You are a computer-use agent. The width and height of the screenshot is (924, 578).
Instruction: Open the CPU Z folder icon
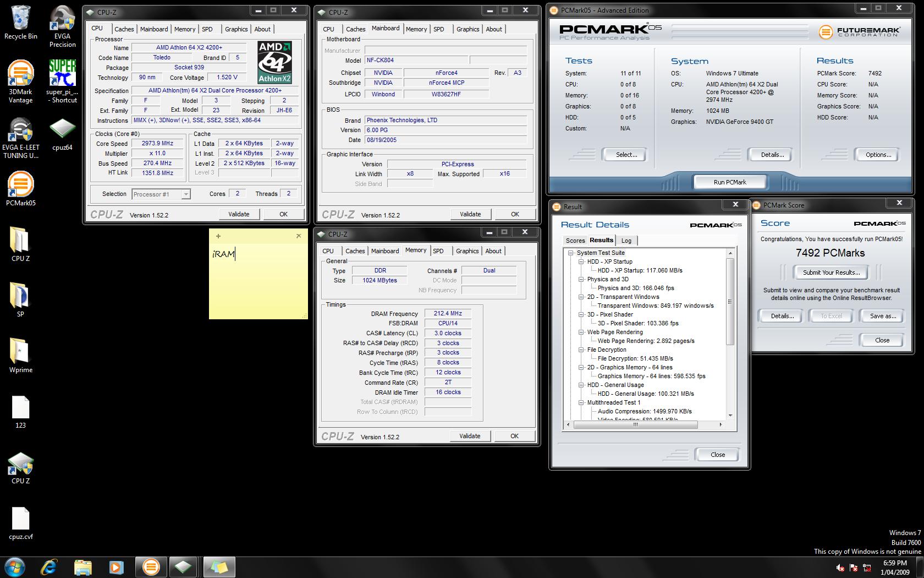[20, 244]
